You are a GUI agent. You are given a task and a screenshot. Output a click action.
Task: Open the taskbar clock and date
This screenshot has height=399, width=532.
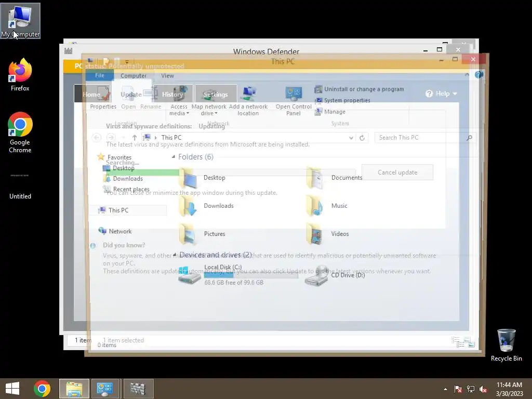click(x=509, y=389)
